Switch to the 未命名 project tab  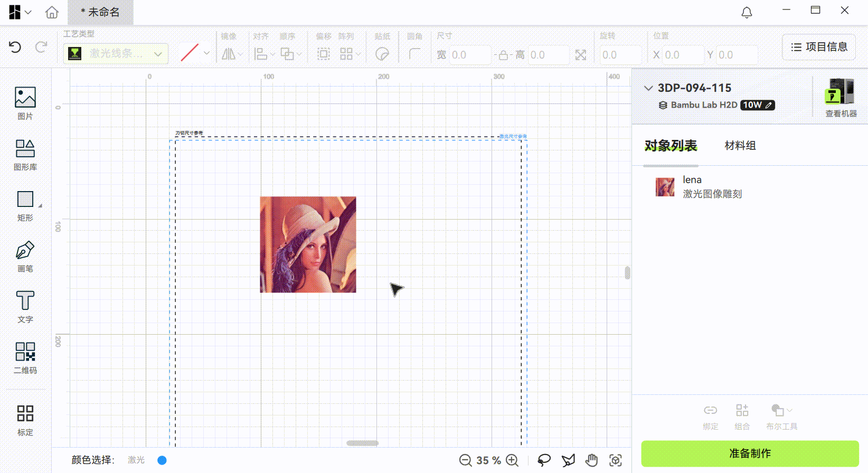(100, 12)
